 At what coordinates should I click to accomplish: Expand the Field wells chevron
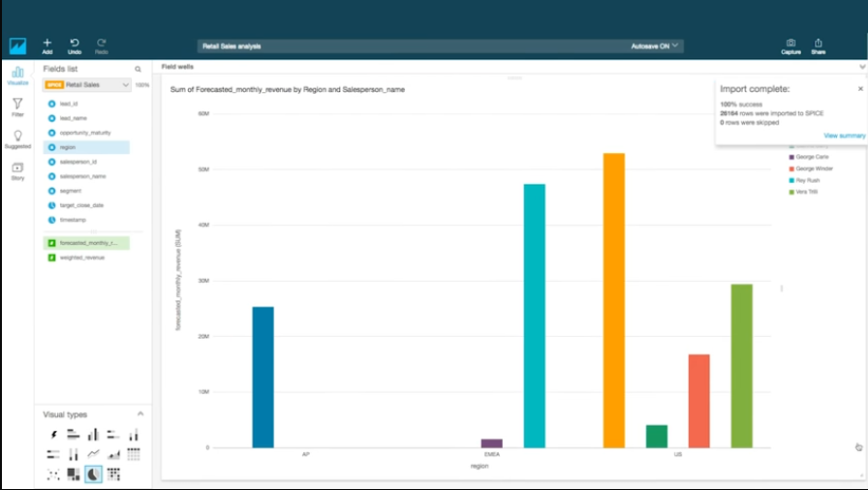tap(861, 67)
